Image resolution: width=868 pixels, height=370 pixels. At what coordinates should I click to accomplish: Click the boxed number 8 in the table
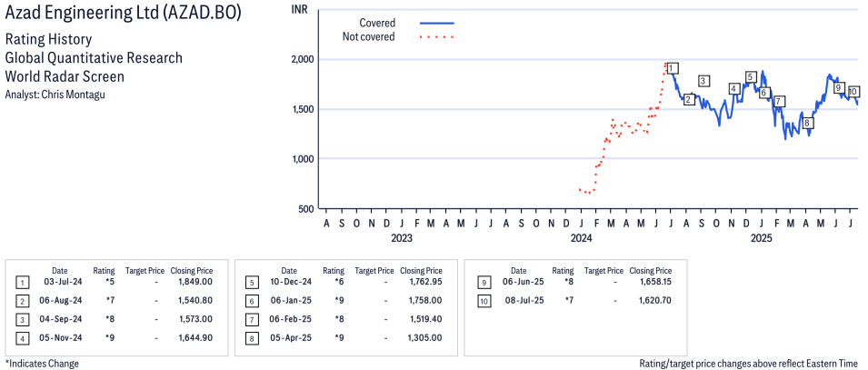click(252, 338)
